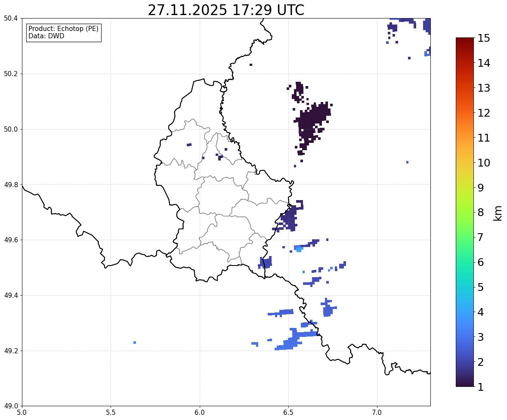
Task: Click the colorbar label '15'
Action: click(483, 38)
